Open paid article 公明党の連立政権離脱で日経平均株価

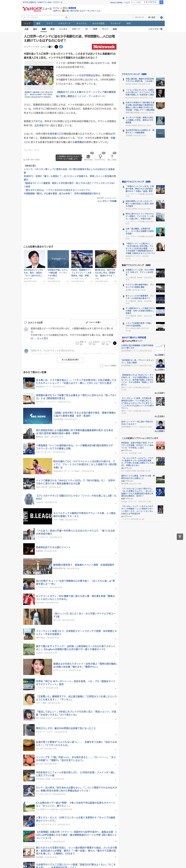pyautogui.click(x=137, y=347)
